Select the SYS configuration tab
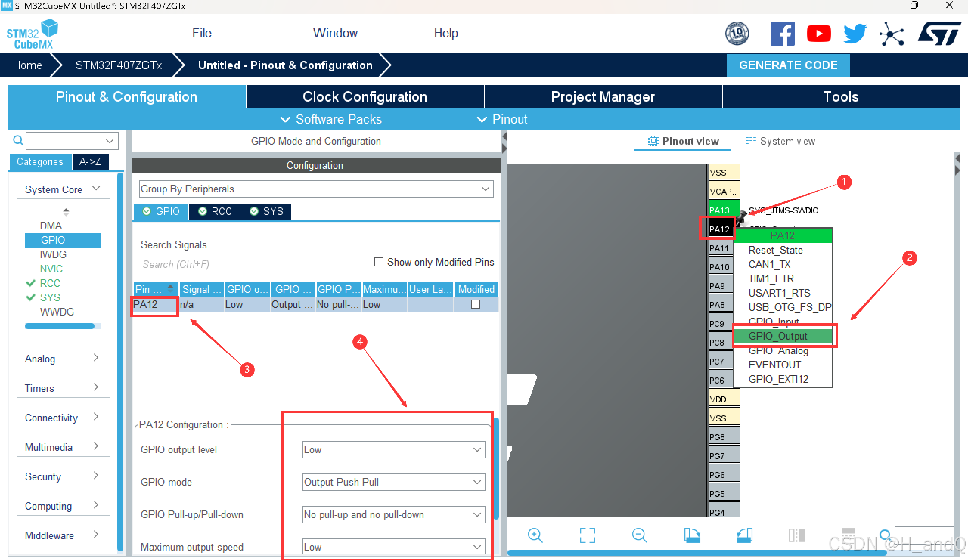The width and height of the screenshot is (968, 560). pos(266,212)
